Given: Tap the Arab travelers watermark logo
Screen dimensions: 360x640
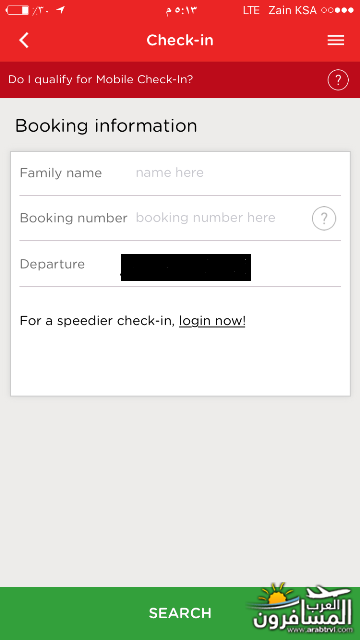Looking at the screenshot, I should (301, 609).
